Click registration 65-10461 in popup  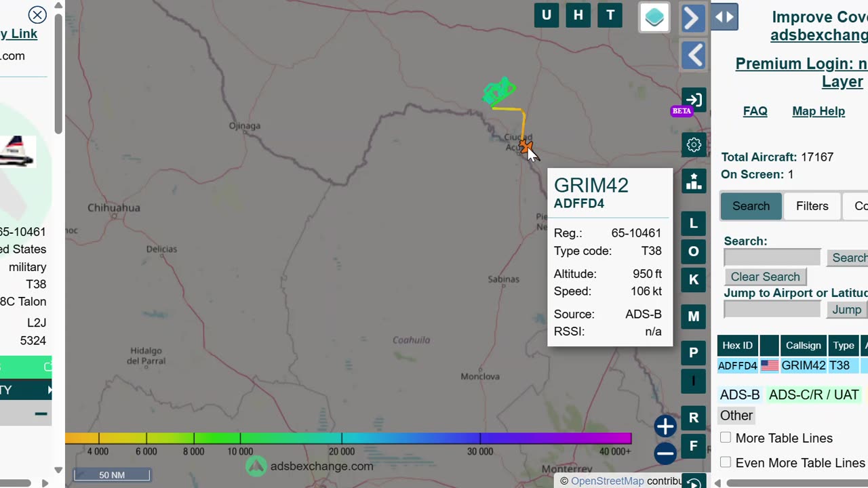pos(635,233)
